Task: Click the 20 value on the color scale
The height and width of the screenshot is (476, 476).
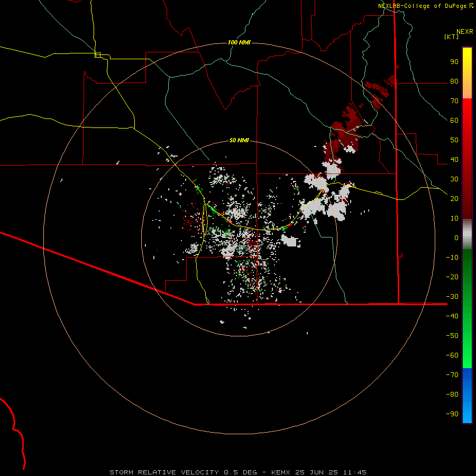Action: pos(454,199)
